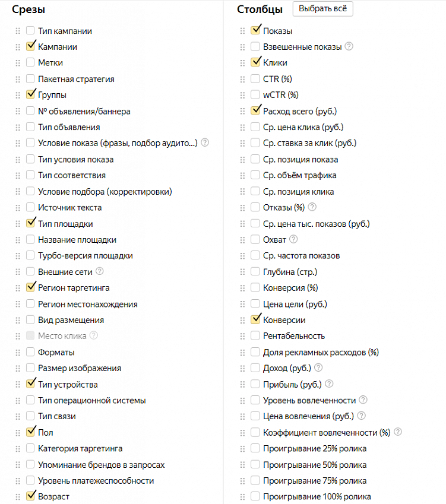Viewport: 446px width, 504px height.
Task: Click question mark next to Охват
Action: point(293,239)
